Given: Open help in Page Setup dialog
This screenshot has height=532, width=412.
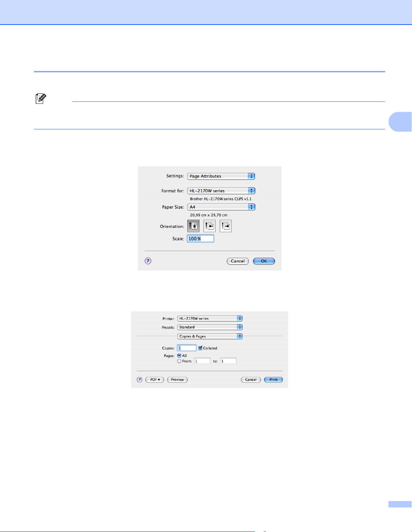Looking at the screenshot, I should coord(148,261).
